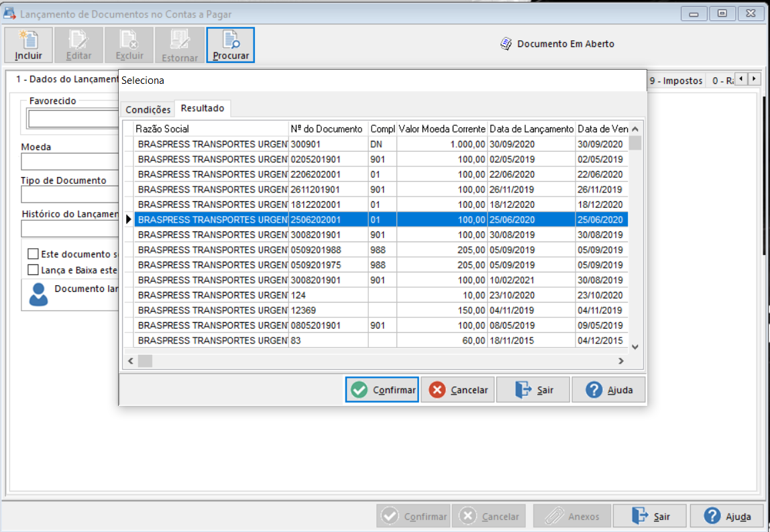Click the Tipo de Documento field

click(70, 195)
